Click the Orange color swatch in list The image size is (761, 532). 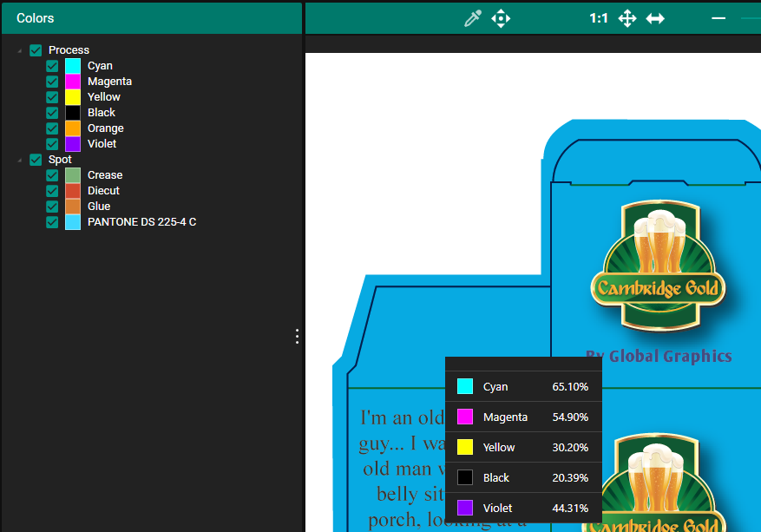(73, 128)
